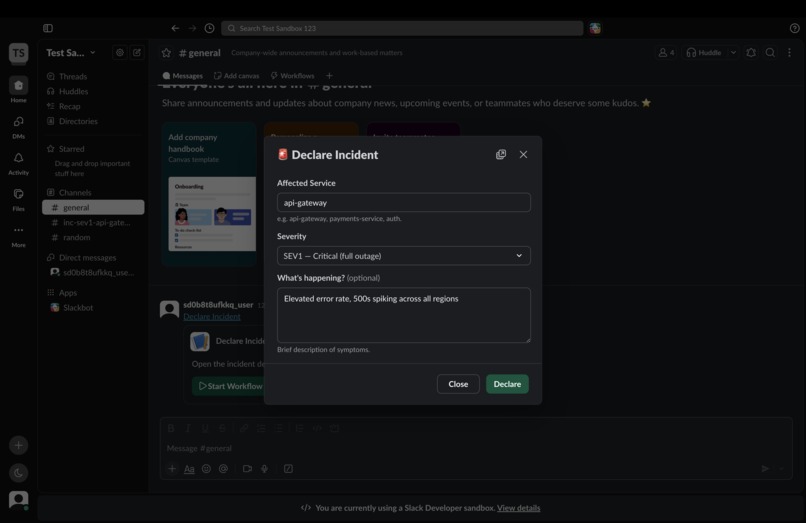806x523 pixels.
Task: Click the TS workspace avatar
Action: pos(19,53)
